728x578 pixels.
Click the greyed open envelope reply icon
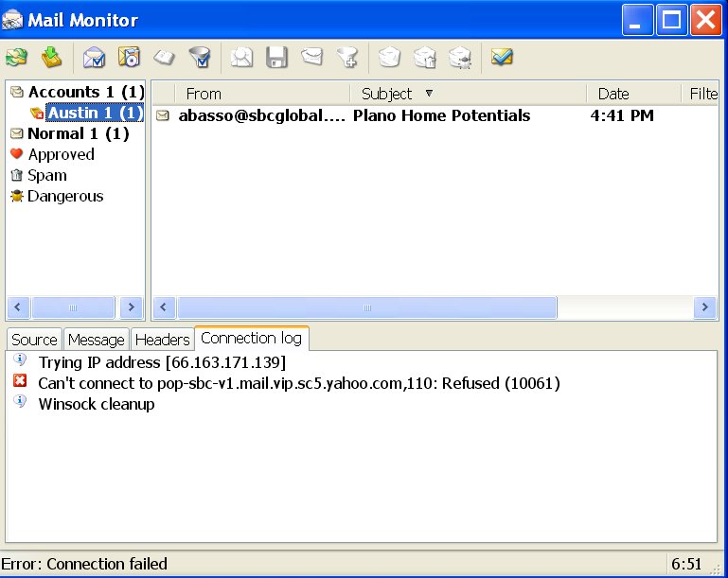(x=311, y=57)
